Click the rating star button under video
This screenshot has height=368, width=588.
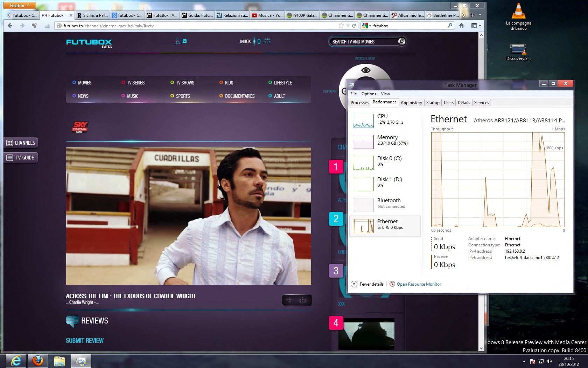pos(290,300)
